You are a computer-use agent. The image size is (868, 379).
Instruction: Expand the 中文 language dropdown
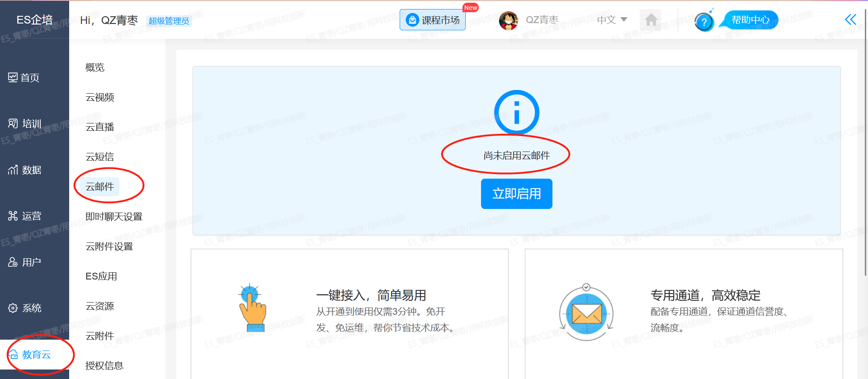click(612, 20)
